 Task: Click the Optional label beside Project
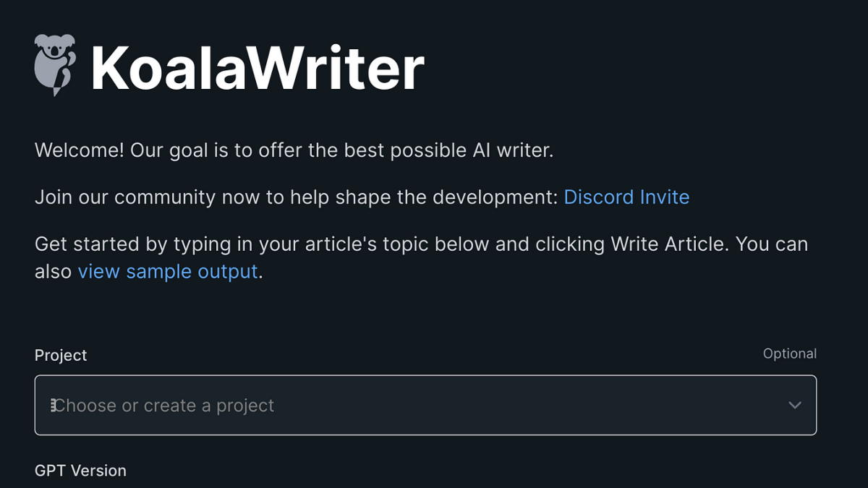click(x=789, y=354)
